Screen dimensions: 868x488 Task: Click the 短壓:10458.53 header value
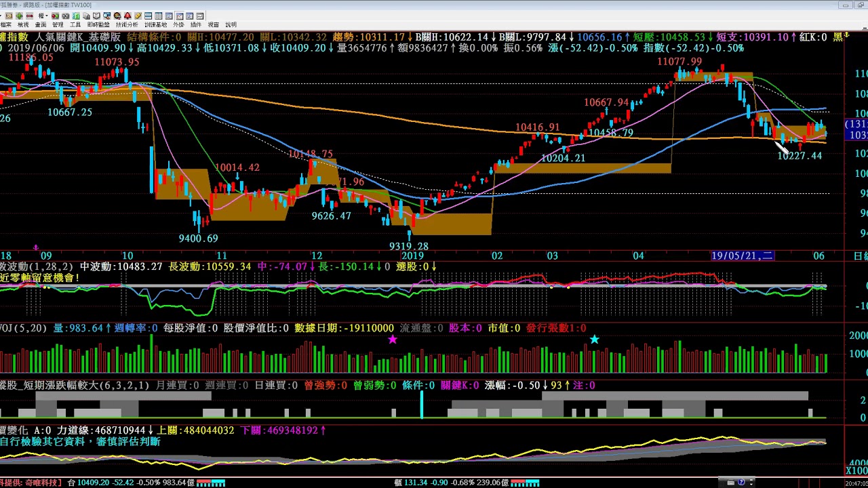coord(669,37)
